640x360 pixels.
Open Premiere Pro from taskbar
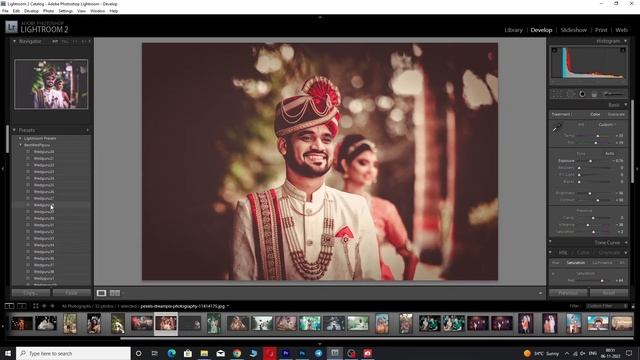click(286, 353)
